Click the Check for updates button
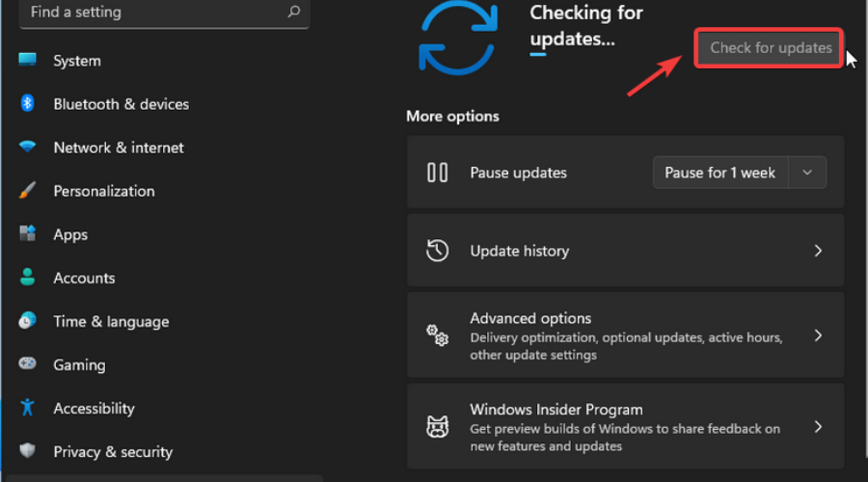Viewport: 868px width, 482px height. [771, 47]
